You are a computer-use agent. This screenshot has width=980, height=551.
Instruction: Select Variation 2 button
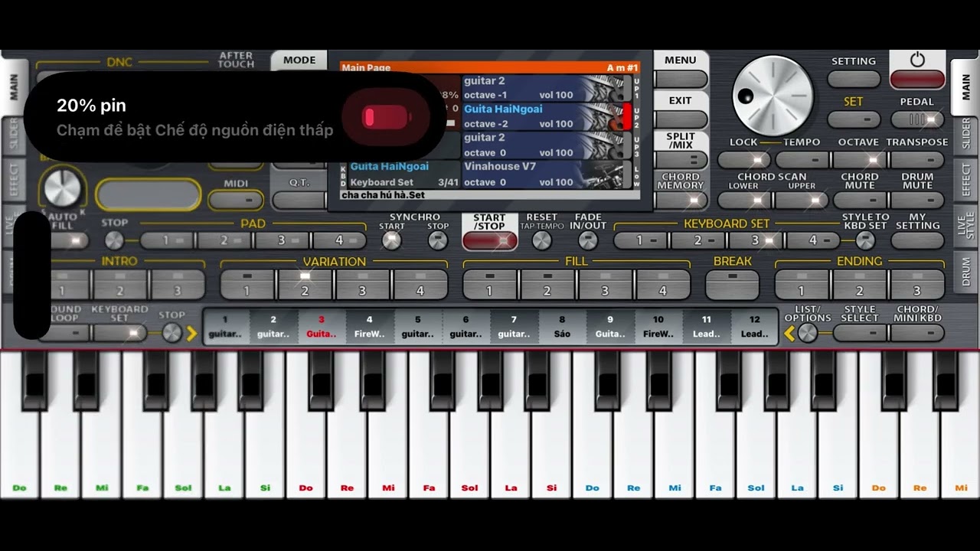(x=305, y=284)
